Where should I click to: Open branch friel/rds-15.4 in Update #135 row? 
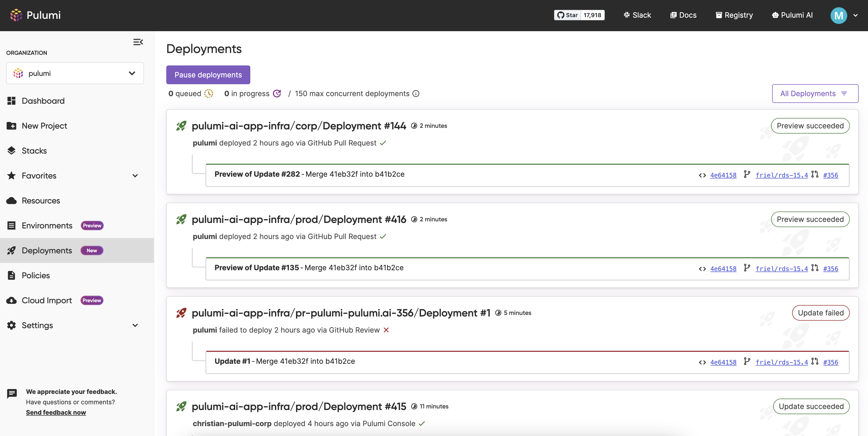781,269
